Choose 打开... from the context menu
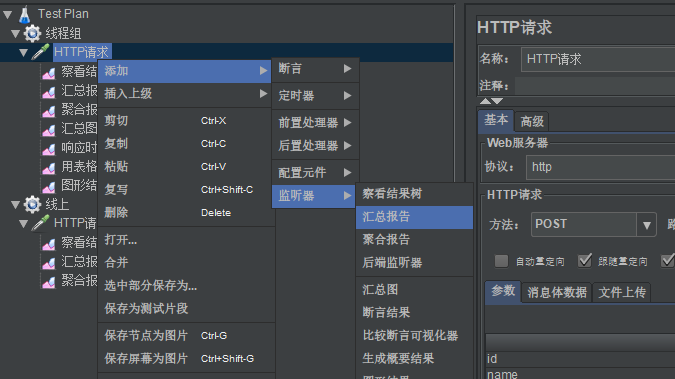The width and height of the screenshot is (675, 379). click(x=186, y=240)
